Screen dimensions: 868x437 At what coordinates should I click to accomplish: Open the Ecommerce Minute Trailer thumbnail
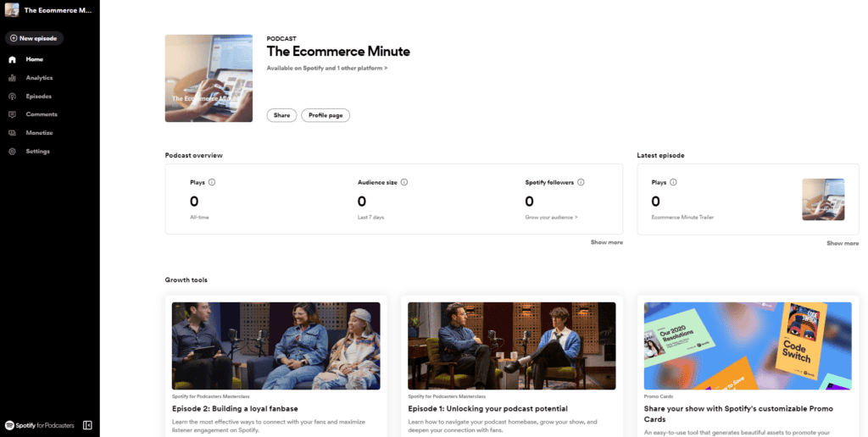823,199
